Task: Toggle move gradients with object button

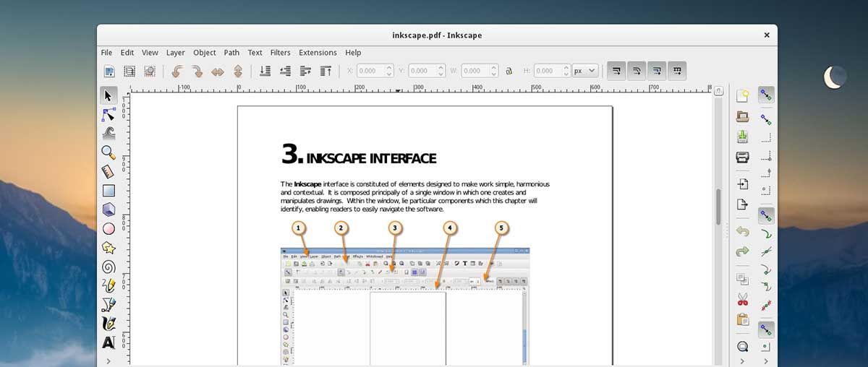Action: point(658,70)
